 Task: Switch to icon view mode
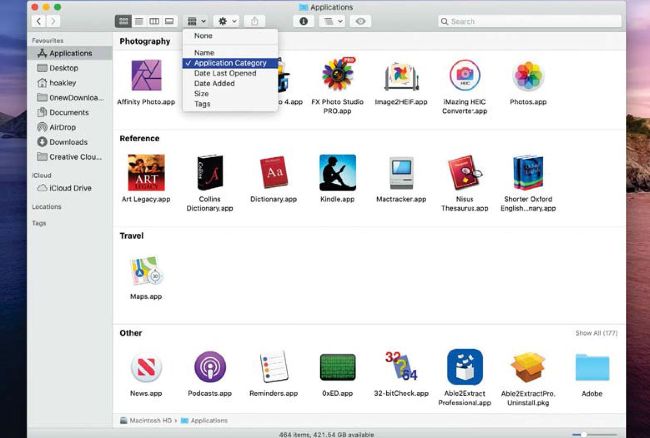(x=124, y=21)
